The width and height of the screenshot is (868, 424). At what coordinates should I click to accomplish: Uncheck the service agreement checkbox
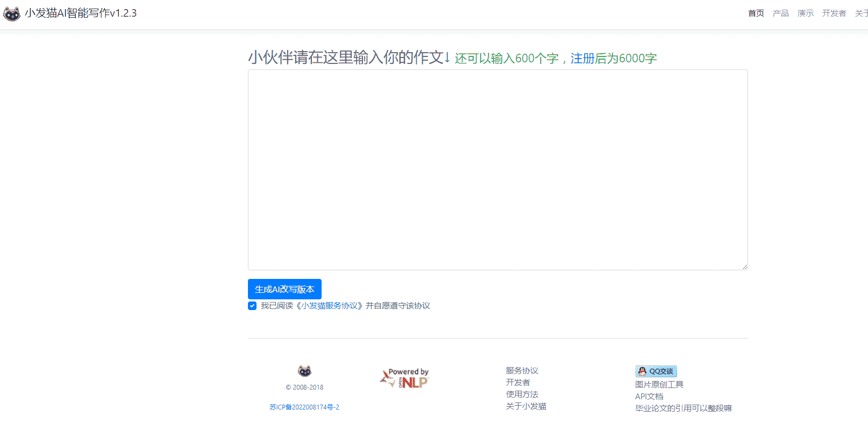[252, 306]
